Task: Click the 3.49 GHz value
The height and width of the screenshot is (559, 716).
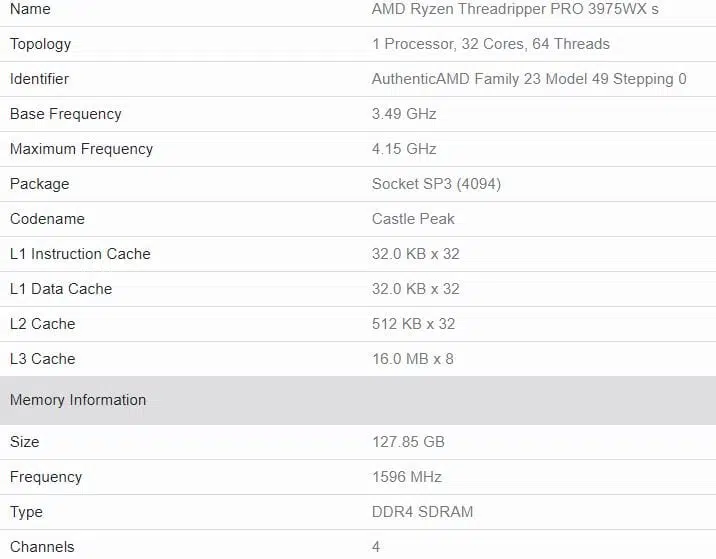Action: [404, 114]
